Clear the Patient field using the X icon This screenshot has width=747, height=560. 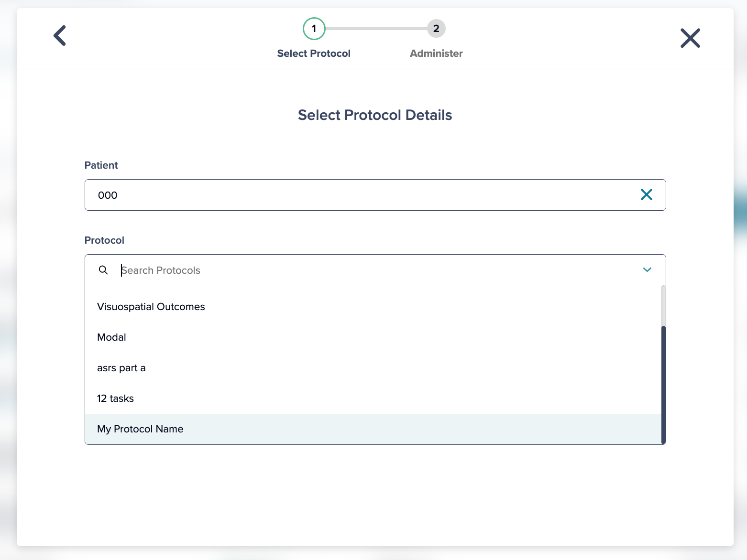tap(647, 194)
